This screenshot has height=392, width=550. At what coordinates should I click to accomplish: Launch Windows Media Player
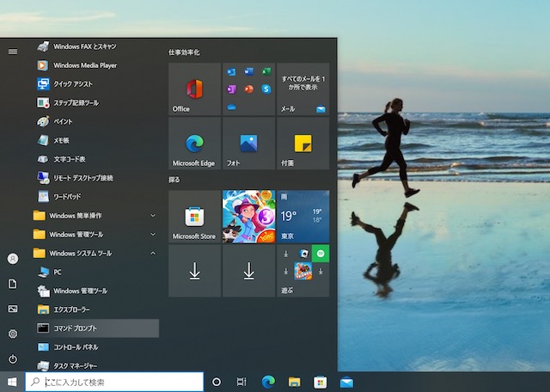click(x=95, y=65)
